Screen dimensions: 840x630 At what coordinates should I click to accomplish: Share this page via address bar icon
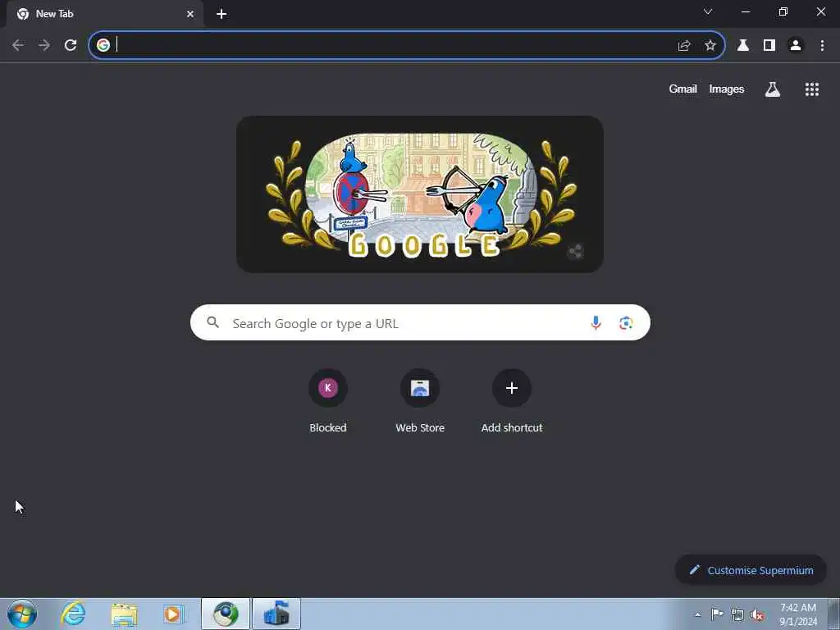coord(684,46)
